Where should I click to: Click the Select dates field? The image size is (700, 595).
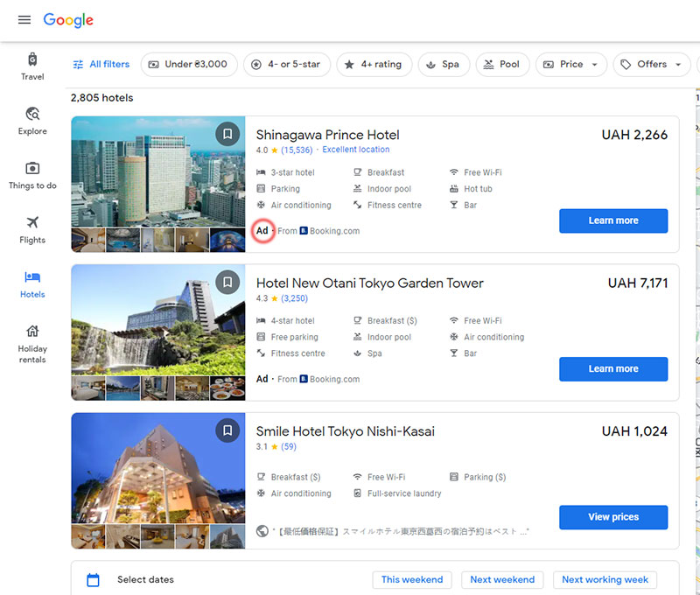coord(145,579)
